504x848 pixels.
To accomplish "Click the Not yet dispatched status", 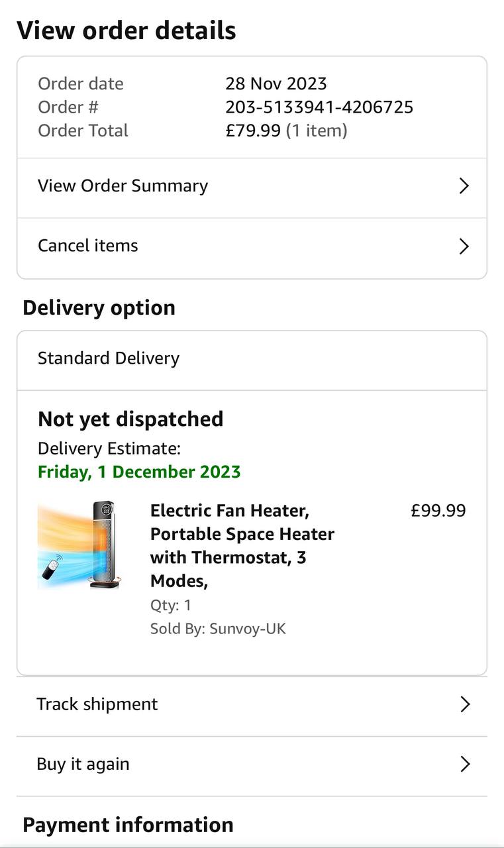I will (130, 419).
